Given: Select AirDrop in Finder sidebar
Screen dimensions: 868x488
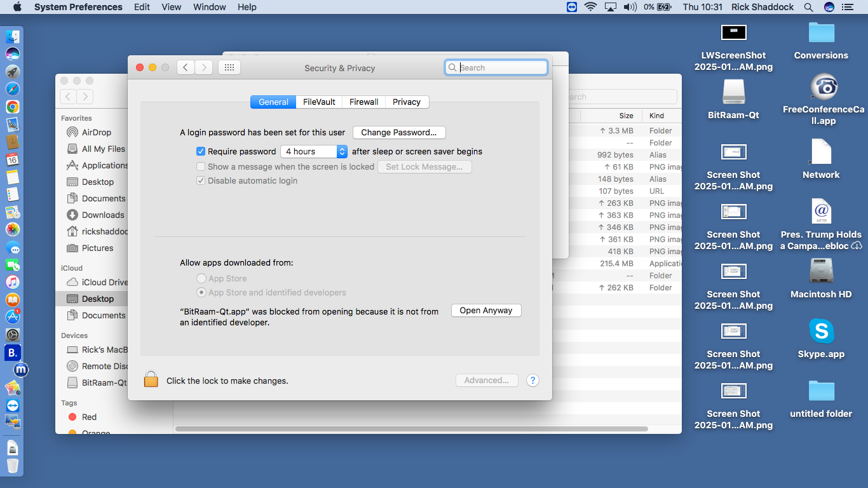Looking at the screenshot, I should click(97, 132).
